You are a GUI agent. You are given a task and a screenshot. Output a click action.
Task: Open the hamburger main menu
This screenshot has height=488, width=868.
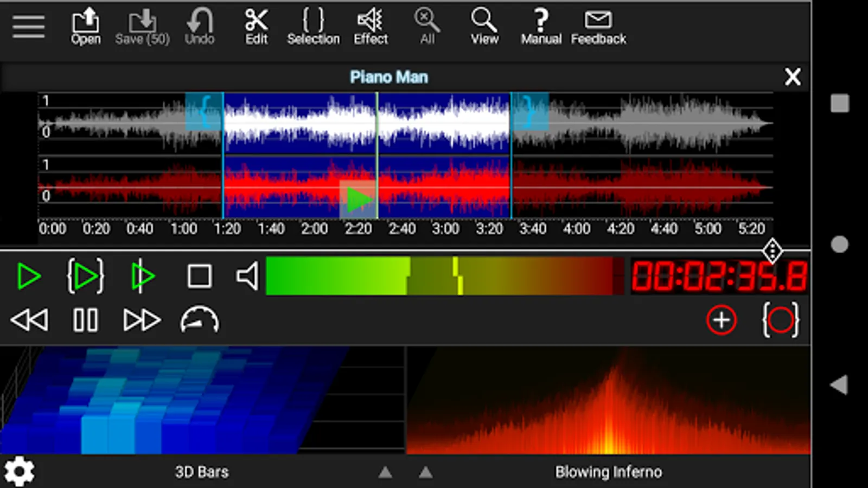(28, 26)
